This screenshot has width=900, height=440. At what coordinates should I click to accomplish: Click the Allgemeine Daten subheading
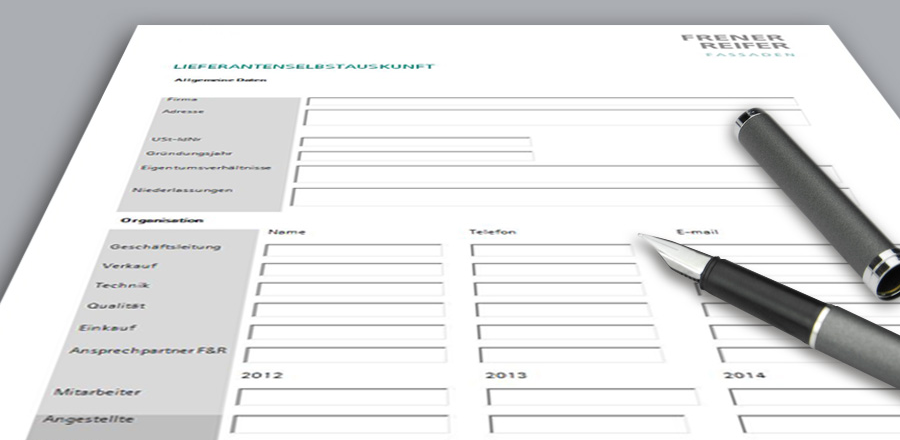[x=221, y=80]
